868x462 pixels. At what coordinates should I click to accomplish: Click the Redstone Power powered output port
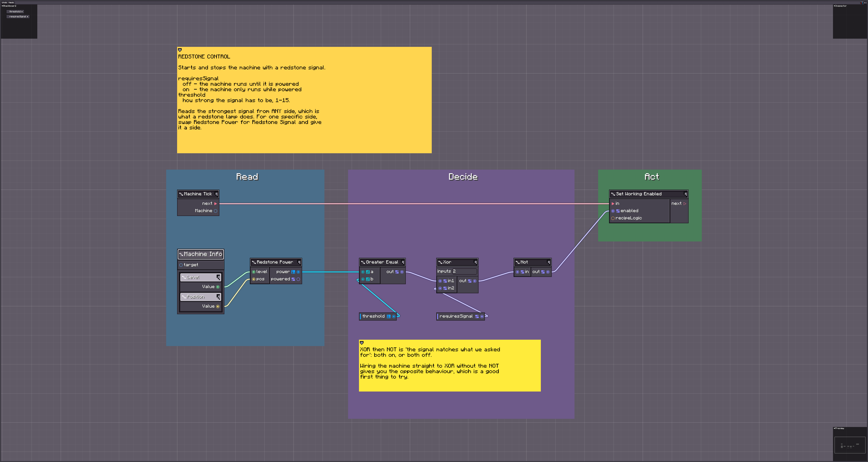298,279
